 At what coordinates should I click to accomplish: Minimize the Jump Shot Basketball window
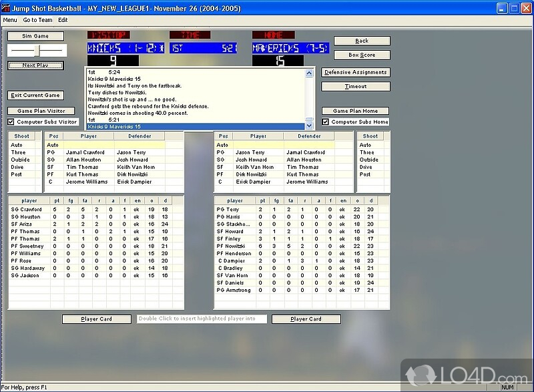[x=502, y=9]
